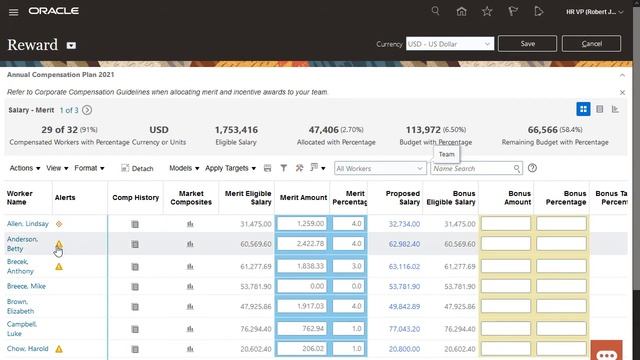Open worker link Allen, Lindsay
640x360 pixels.
click(x=28, y=224)
